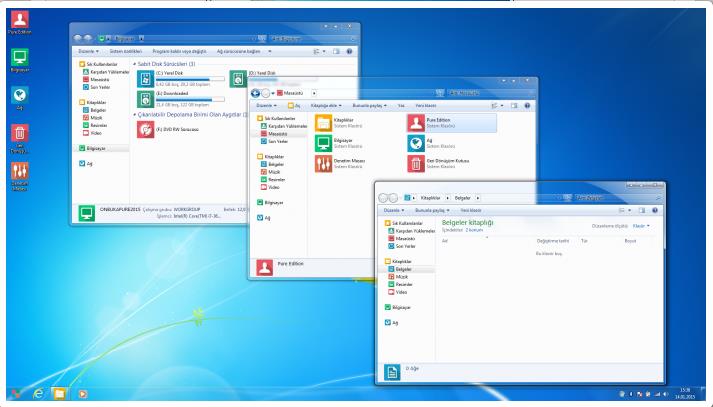Open Kitaplığa ekle dropdown in Masaüstü window
The height and width of the screenshot is (407, 713).
tap(326, 106)
